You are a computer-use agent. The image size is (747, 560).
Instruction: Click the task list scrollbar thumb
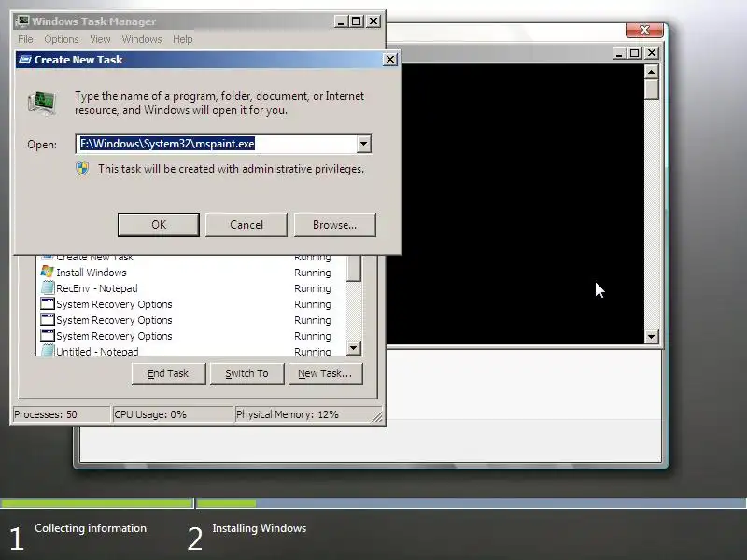coord(354,268)
